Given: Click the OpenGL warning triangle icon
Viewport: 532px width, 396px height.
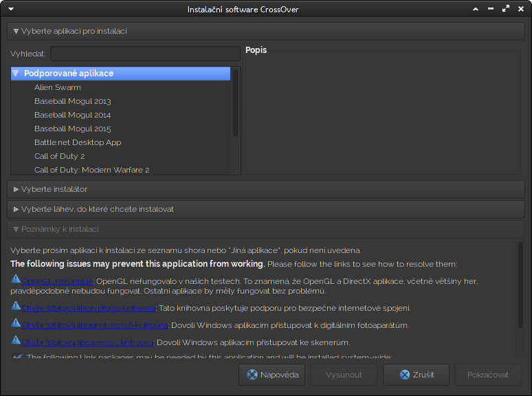Looking at the screenshot, I should coord(16,278).
